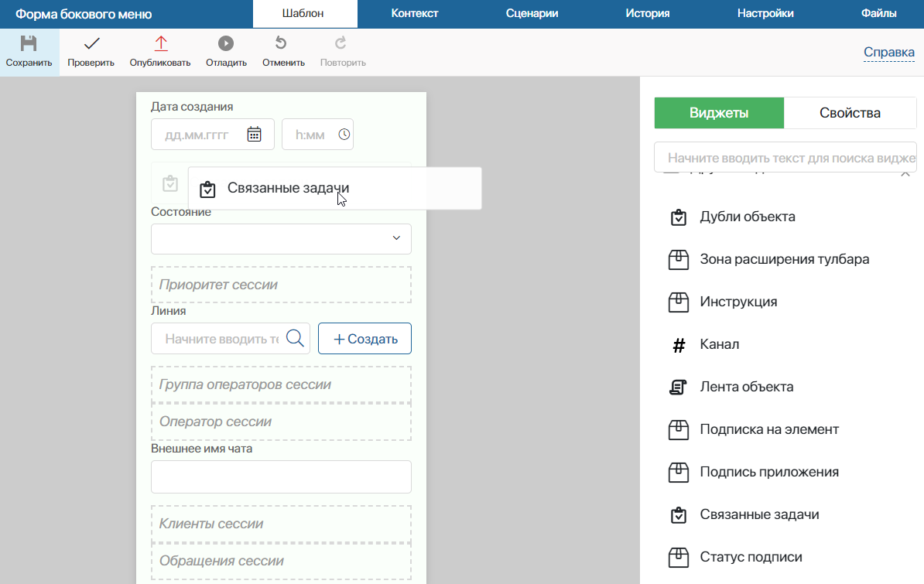924x584 pixels.
Task: Start debugging with the Отладить icon
Action: (226, 44)
